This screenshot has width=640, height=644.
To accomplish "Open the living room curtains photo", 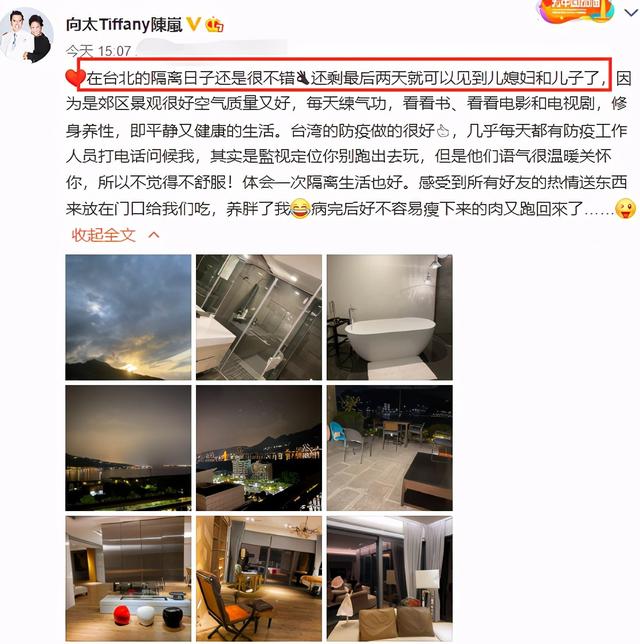I will point(389,578).
